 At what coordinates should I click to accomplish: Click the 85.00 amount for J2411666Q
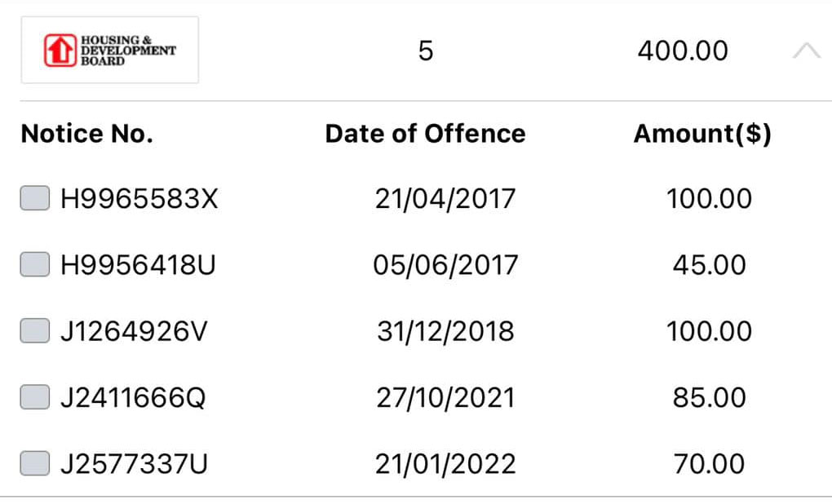click(x=710, y=398)
